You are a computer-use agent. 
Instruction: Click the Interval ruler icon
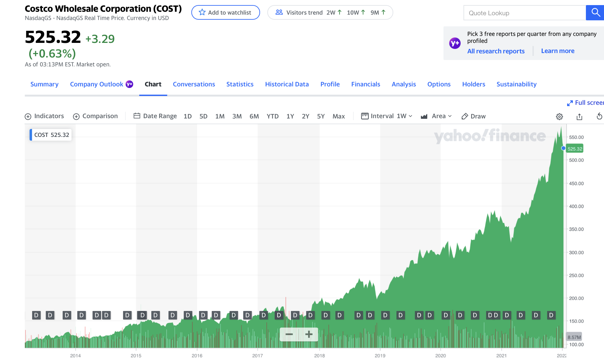365,116
